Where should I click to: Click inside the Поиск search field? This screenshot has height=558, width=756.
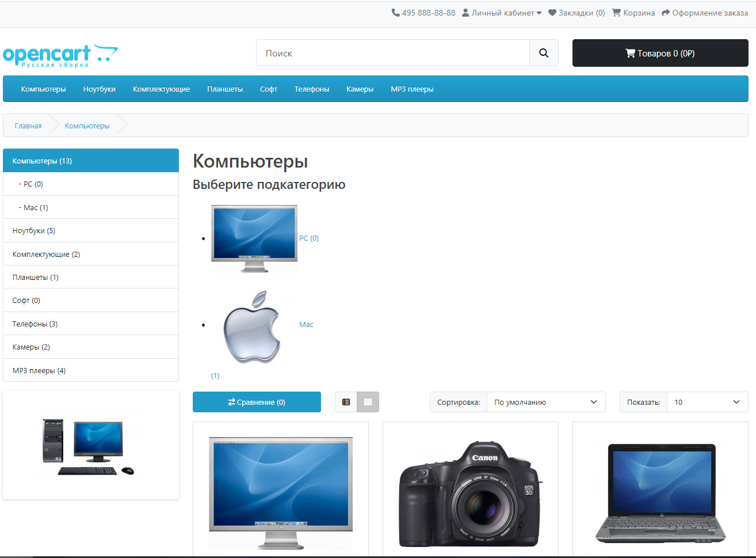point(392,53)
